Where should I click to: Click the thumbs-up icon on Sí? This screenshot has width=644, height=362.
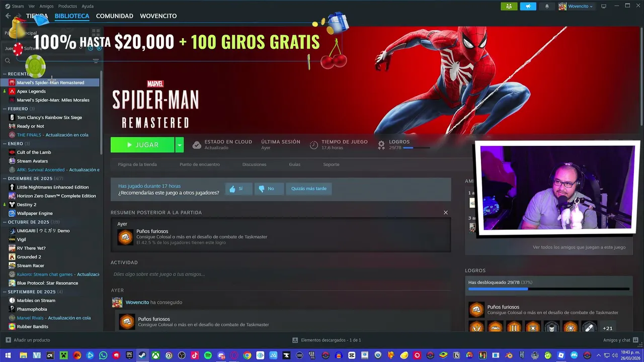click(x=232, y=189)
